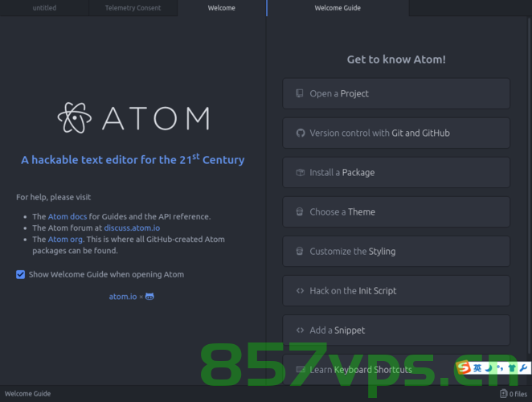The height and width of the screenshot is (402, 532).
Task: Click the For help, please visit text
Action: [53, 197]
